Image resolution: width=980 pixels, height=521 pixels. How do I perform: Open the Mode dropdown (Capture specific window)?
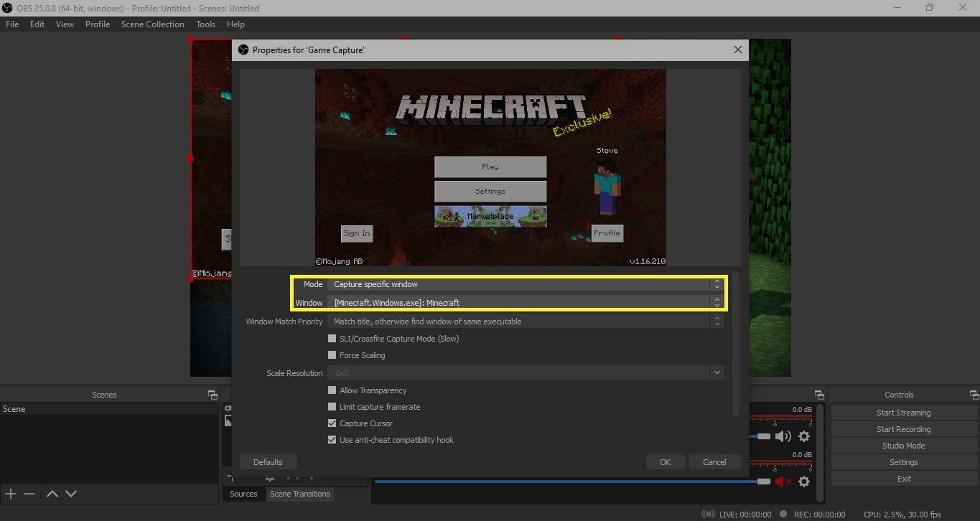click(526, 284)
